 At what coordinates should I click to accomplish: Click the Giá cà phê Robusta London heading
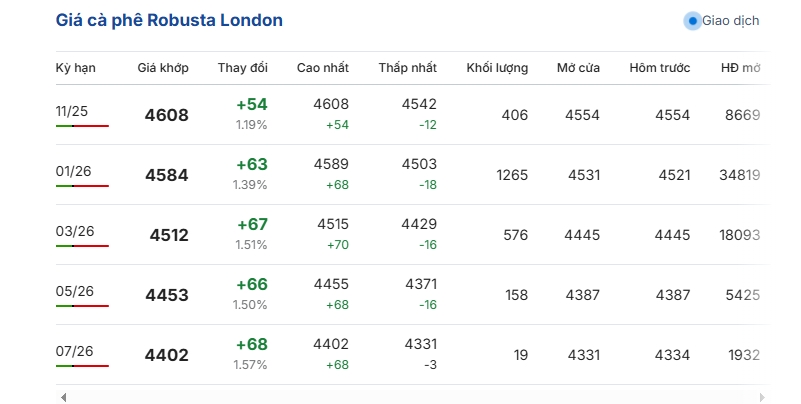coord(168,20)
